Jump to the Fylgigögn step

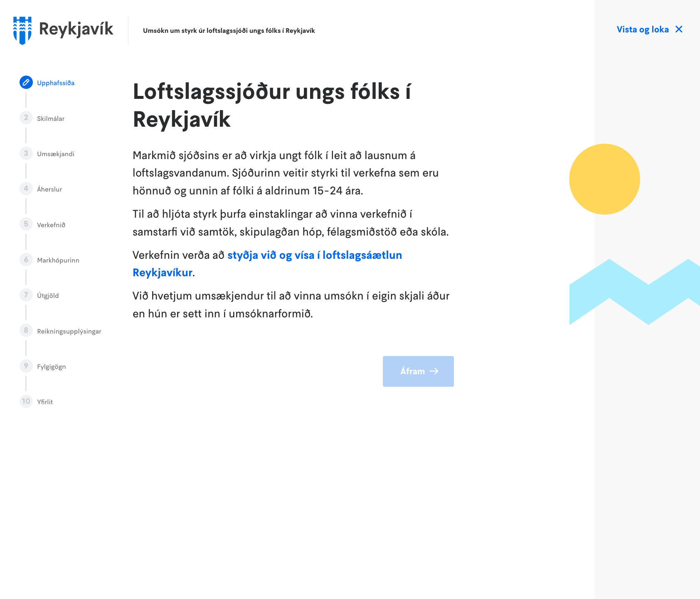coord(51,366)
